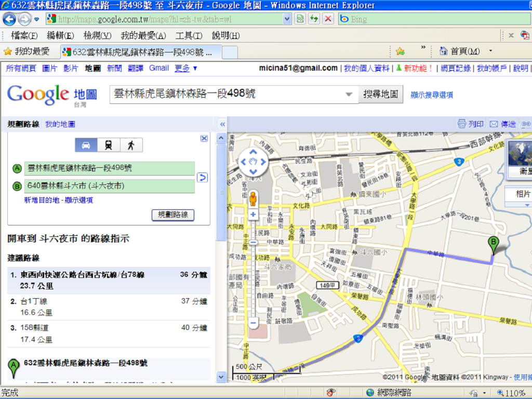532x399 pixels.
Task: Select the 台1丁線 37 分鐘 route
Action: pos(109,307)
